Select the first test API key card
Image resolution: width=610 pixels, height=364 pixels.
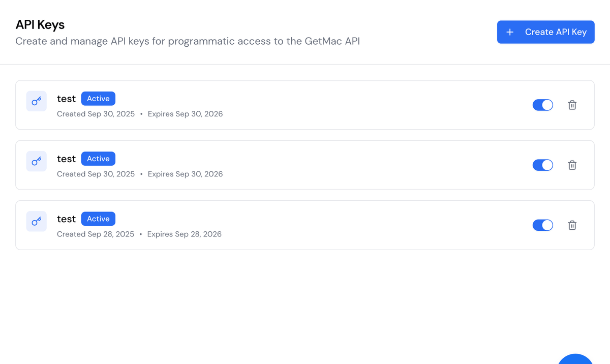[x=305, y=105]
